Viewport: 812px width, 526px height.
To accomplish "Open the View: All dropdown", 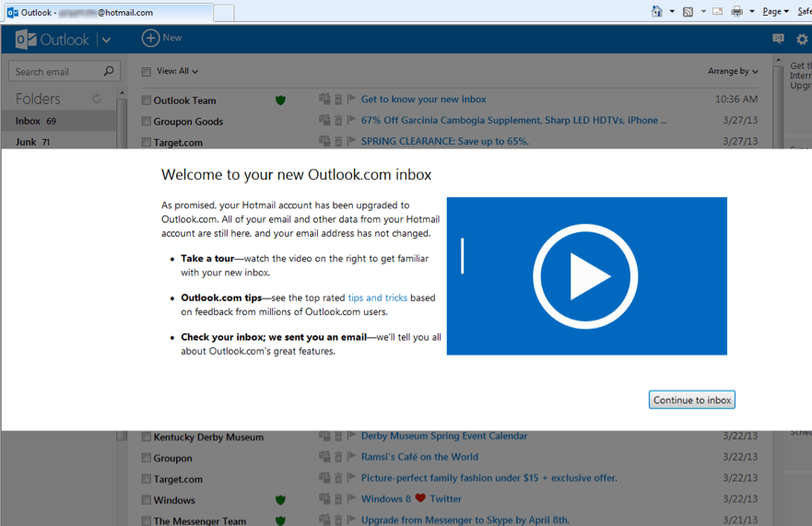I will (x=177, y=71).
